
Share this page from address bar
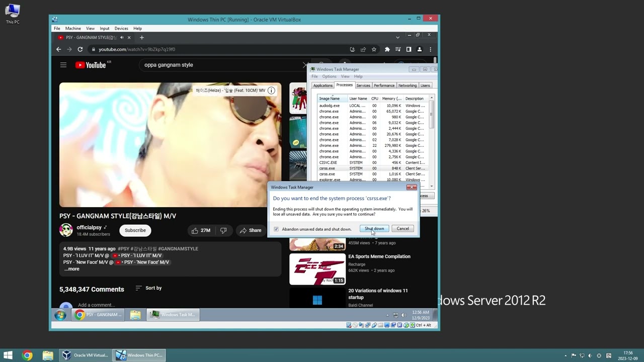click(x=363, y=49)
